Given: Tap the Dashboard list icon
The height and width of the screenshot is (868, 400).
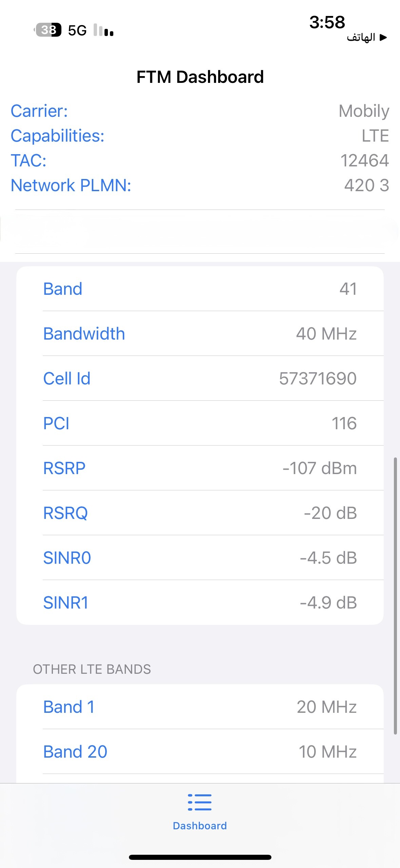Looking at the screenshot, I should [x=199, y=802].
